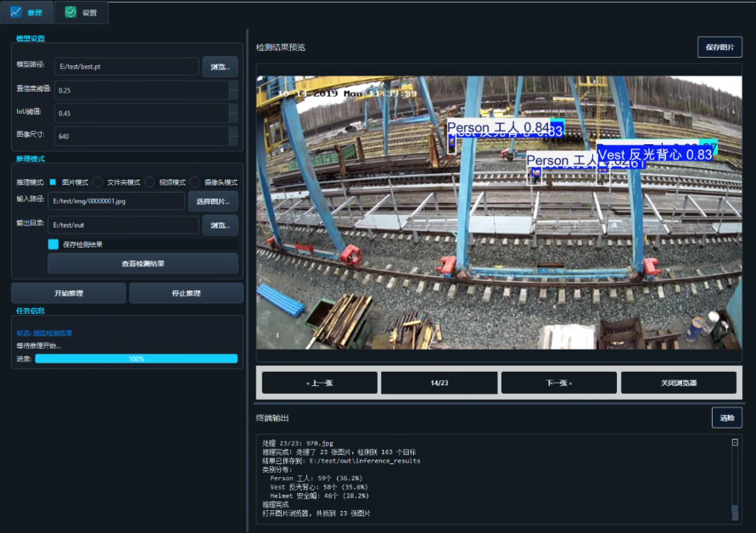The image size is (756, 533).
Task: Increase IoU阈值 with its up arrow
Action: click(233, 109)
